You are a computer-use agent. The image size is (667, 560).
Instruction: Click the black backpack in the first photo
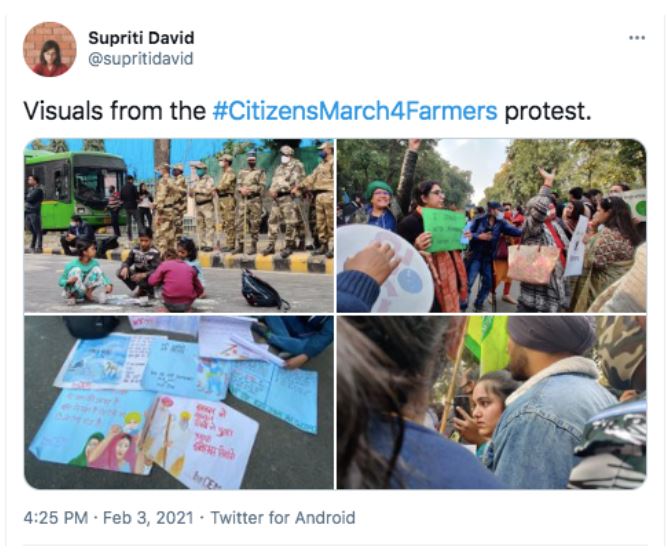264,289
